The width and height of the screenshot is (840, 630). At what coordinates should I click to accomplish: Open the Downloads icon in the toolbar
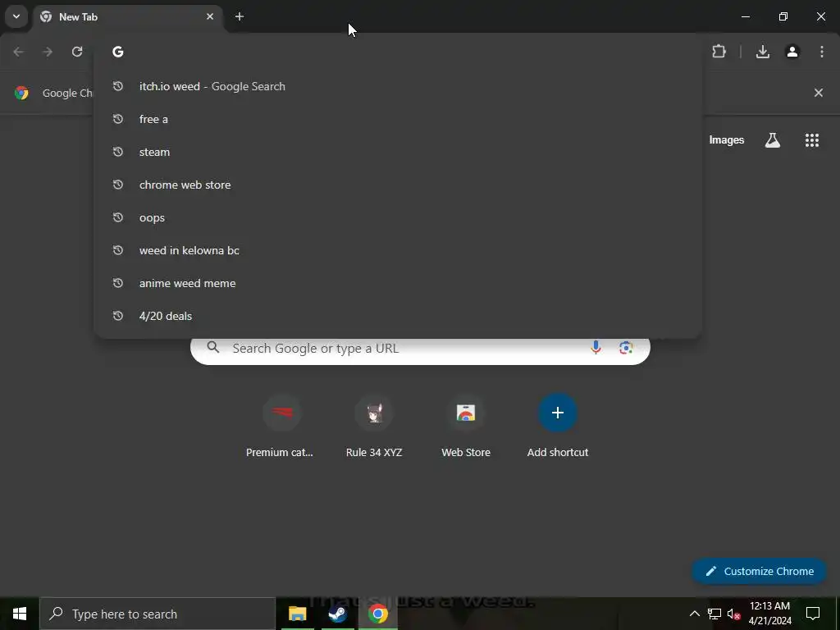(x=762, y=52)
